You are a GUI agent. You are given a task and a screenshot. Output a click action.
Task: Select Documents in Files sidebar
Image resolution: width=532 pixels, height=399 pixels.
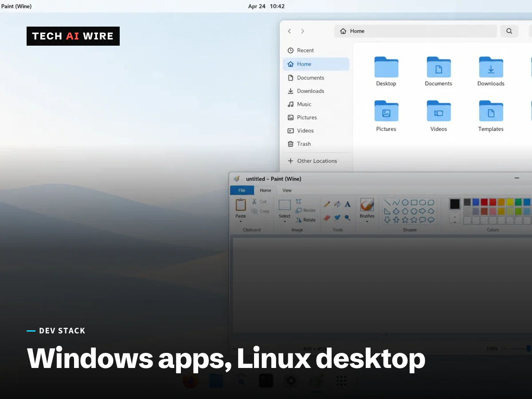point(316,78)
